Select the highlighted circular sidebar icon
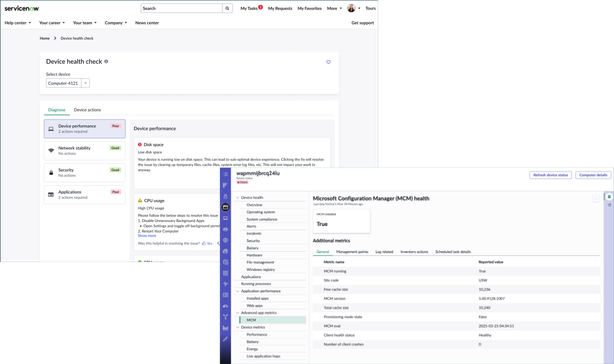Image resolution: width=614 pixels, height=364 pixels. pos(226,207)
